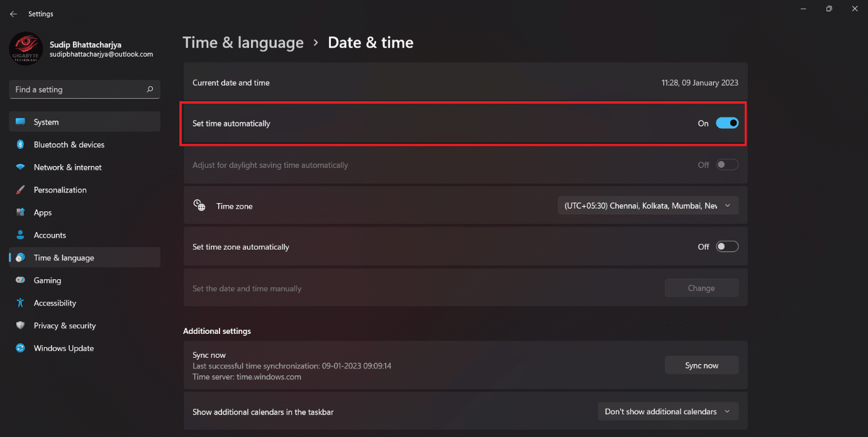Viewport: 868px width, 437px height.
Task: Open the Time zone dropdown
Action: pos(648,205)
